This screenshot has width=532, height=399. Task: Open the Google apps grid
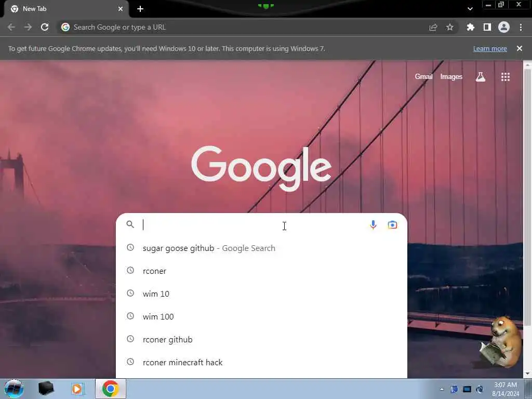point(506,77)
